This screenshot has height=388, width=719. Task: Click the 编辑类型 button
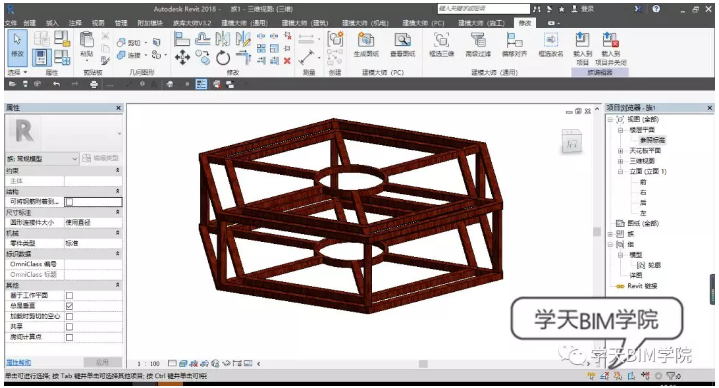[x=100, y=158]
